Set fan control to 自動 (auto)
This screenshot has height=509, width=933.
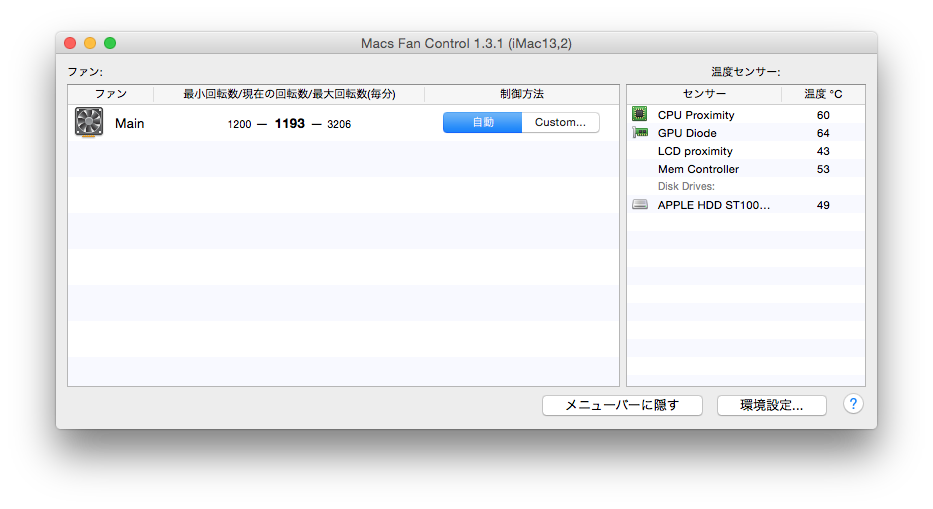point(483,122)
